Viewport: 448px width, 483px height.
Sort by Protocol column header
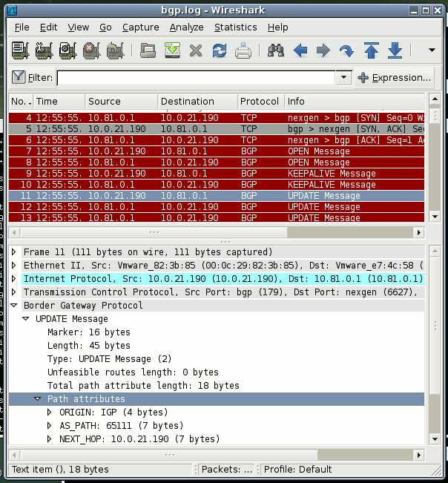point(261,102)
